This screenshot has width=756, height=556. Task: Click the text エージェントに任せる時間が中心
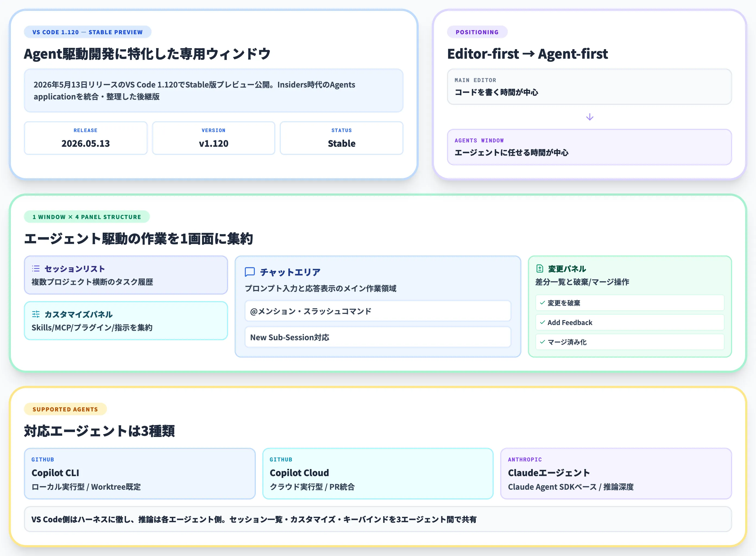512,152
